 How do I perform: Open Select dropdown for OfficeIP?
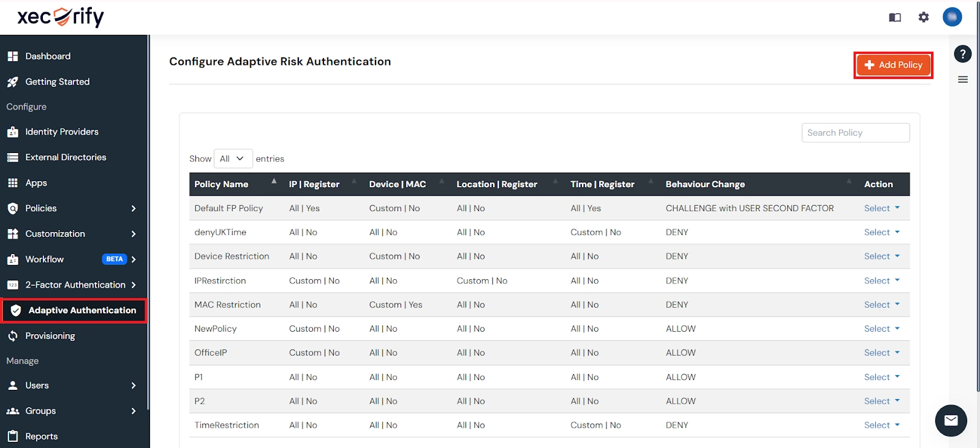coord(882,353)
